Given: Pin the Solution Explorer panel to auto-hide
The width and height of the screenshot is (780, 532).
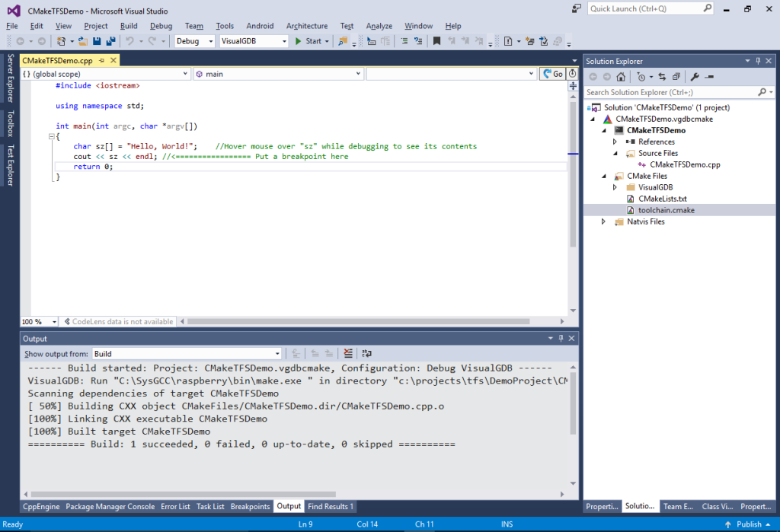Looking at the screenshot, I should (x=759, y=61).
